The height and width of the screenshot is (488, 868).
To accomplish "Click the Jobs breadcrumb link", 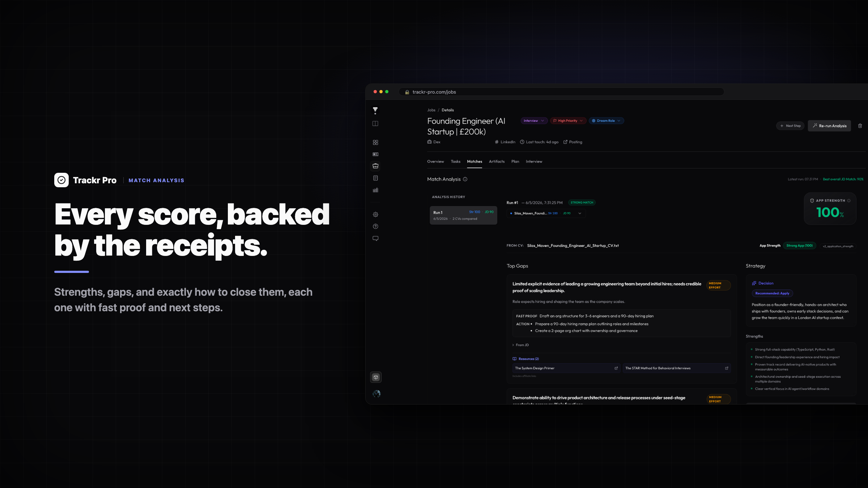I will pos(431,110).
